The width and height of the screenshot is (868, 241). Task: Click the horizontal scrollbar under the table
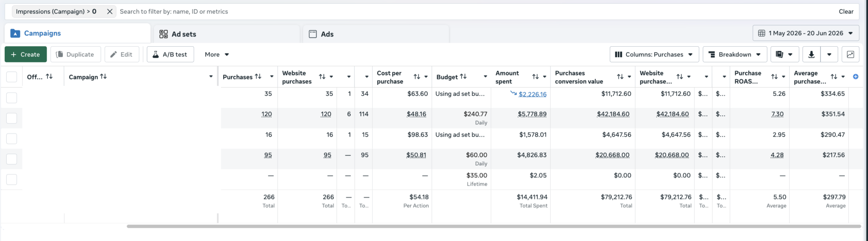point(494,226)
